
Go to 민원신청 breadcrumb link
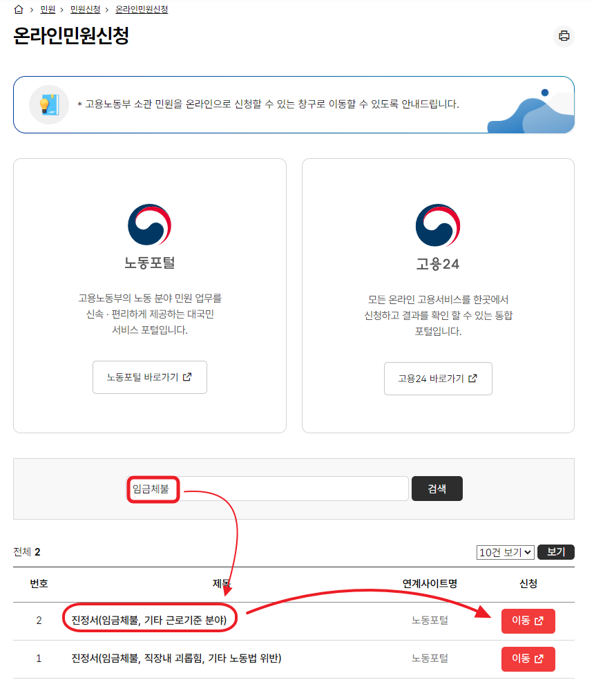click(85, 10)
